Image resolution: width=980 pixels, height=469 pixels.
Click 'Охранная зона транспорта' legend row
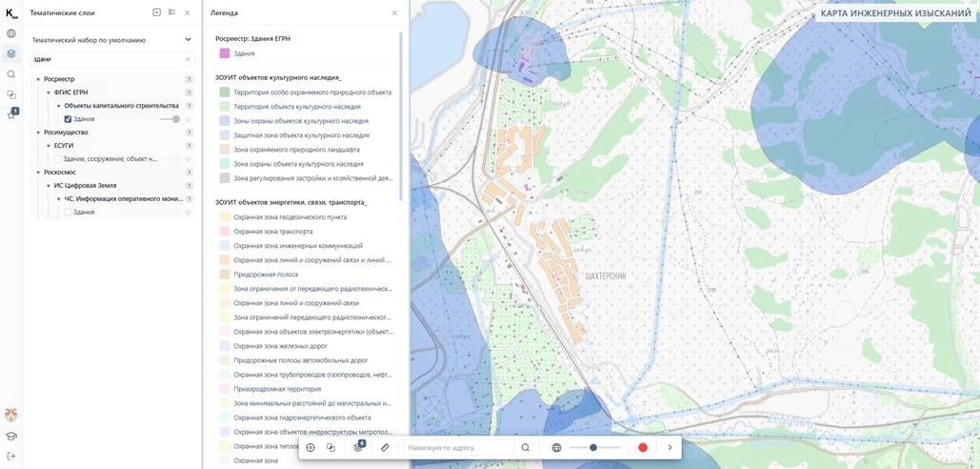[x=265, y=232]
